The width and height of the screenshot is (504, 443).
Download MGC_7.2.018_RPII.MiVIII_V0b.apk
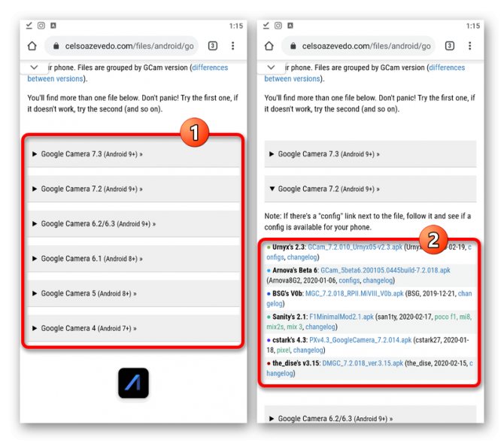[354, 293]
